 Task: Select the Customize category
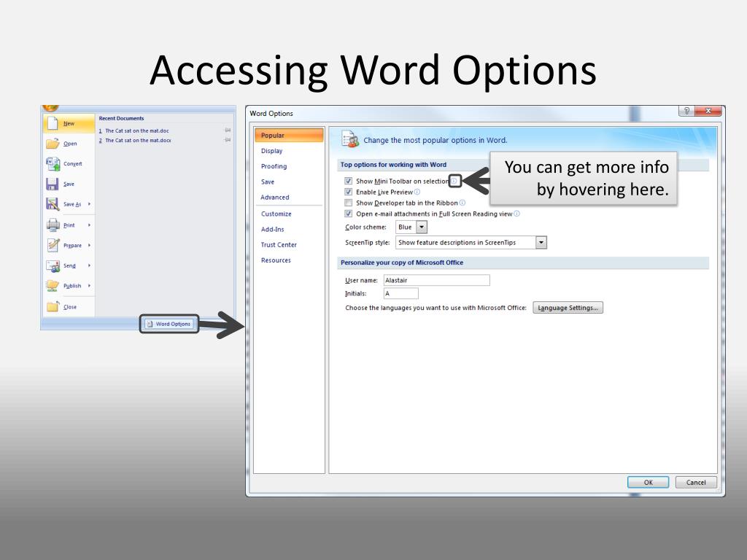click(x=289, y=214)
